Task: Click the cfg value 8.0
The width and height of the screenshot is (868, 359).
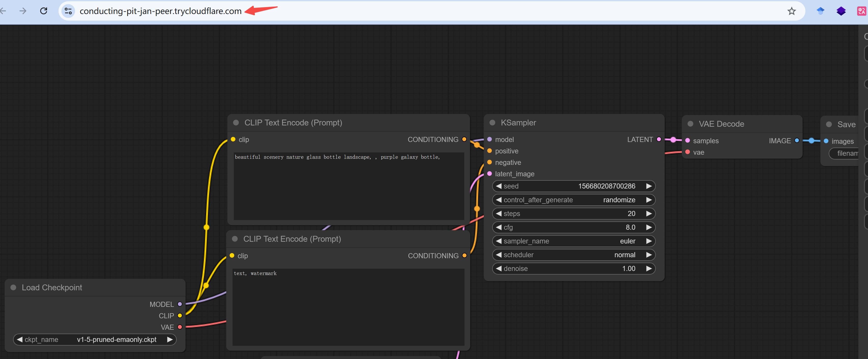Action: 630,227
